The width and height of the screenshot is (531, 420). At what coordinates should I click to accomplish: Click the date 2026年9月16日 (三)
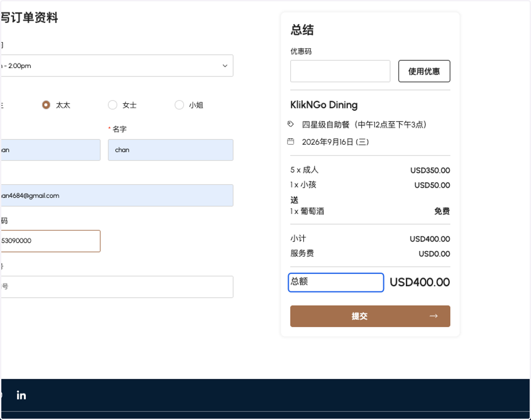335,142
